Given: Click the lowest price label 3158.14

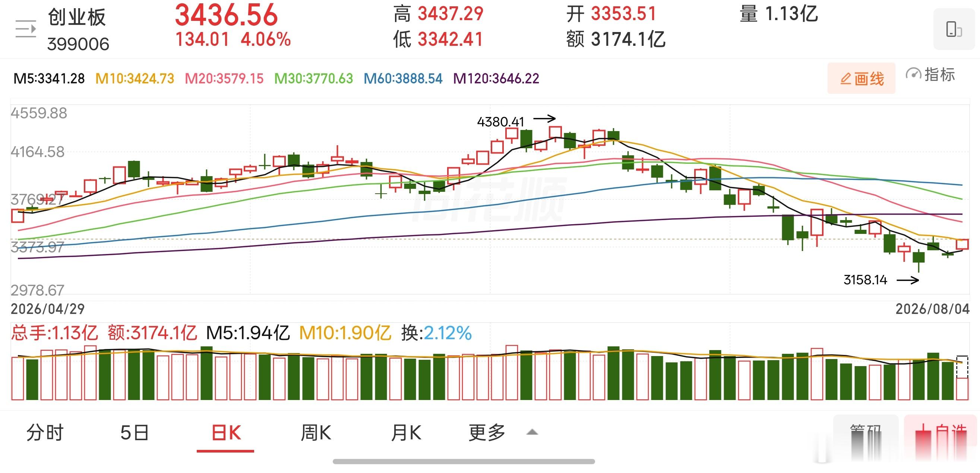Looking at the screenshot, I should tap(865, 280).
